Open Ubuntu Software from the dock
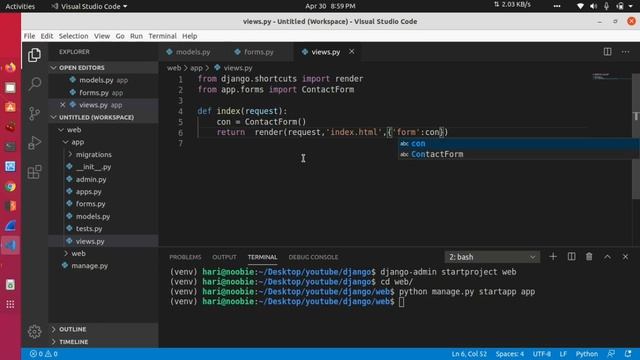 coord(10,107)
